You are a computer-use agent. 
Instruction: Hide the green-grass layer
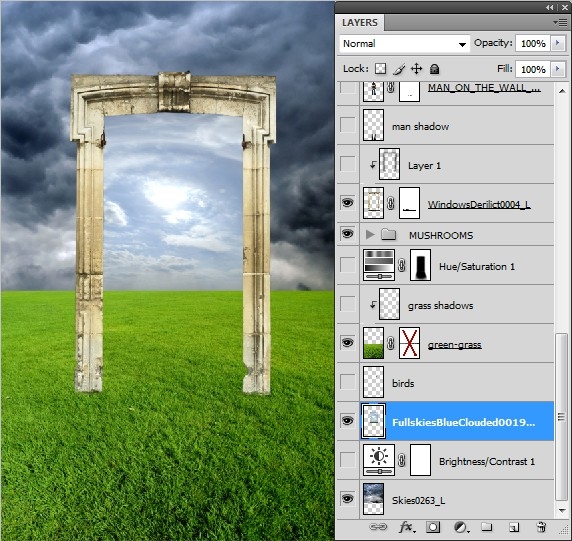(348, 343)
